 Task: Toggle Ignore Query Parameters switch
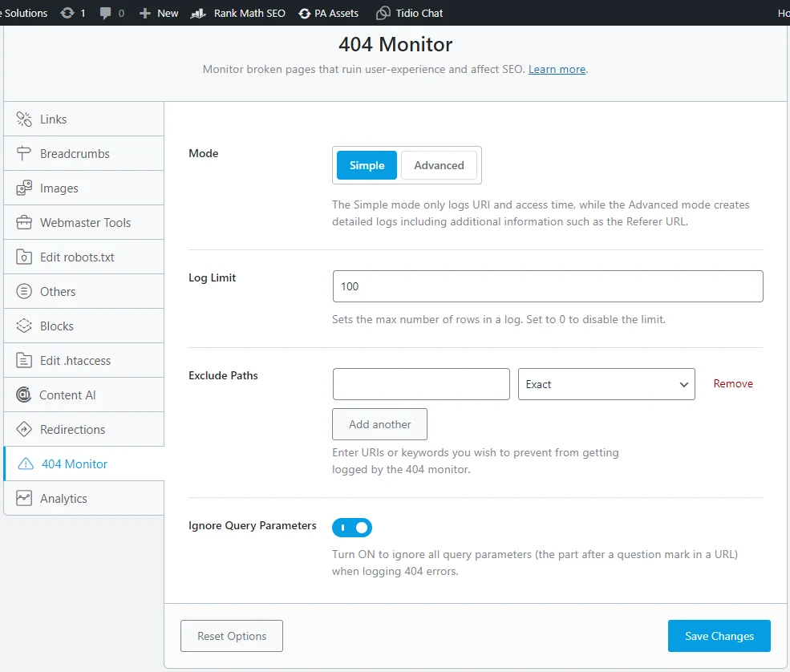(x=351, y=528)
